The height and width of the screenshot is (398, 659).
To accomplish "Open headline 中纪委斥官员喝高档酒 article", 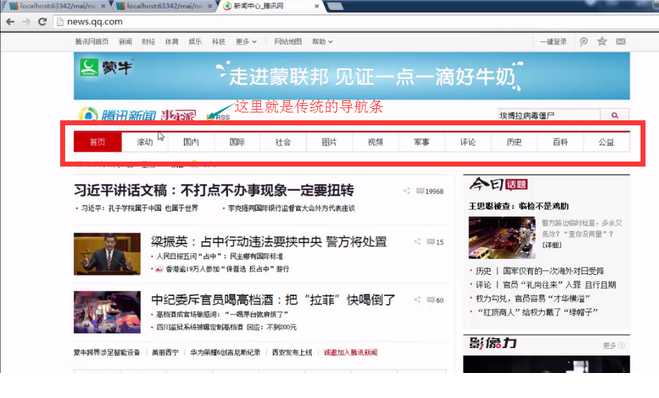I will click(273, 300).
